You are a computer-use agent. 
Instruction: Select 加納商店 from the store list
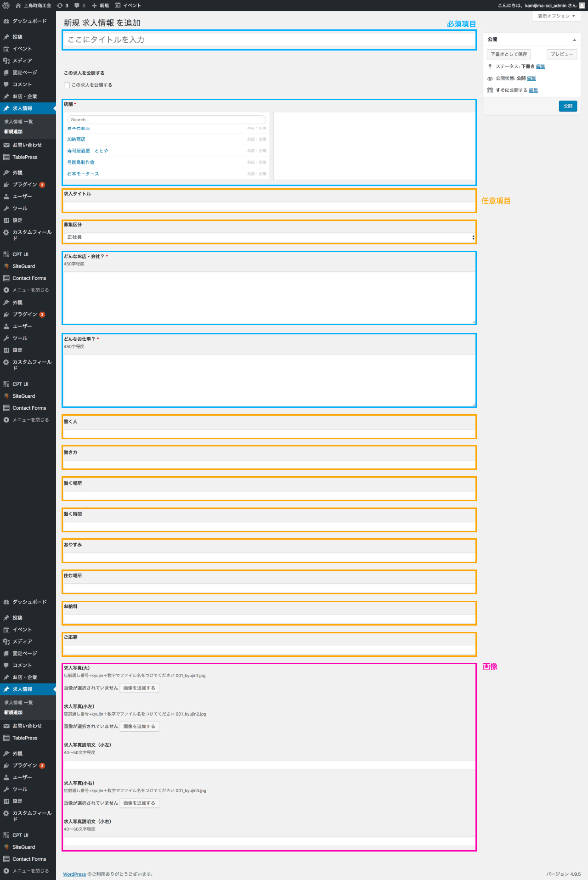(76, 139)
